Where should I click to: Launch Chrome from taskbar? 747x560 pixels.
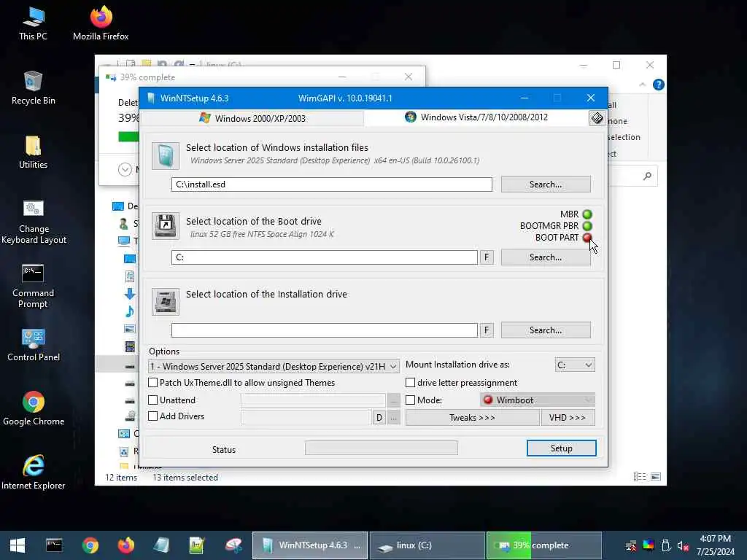(90, 545)
